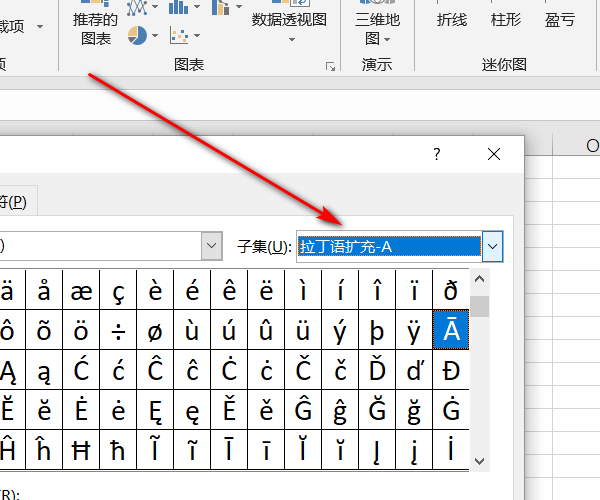600x500 pixels.
Task: Select the highlighted Ā symbol
Action: click(451, 328)
